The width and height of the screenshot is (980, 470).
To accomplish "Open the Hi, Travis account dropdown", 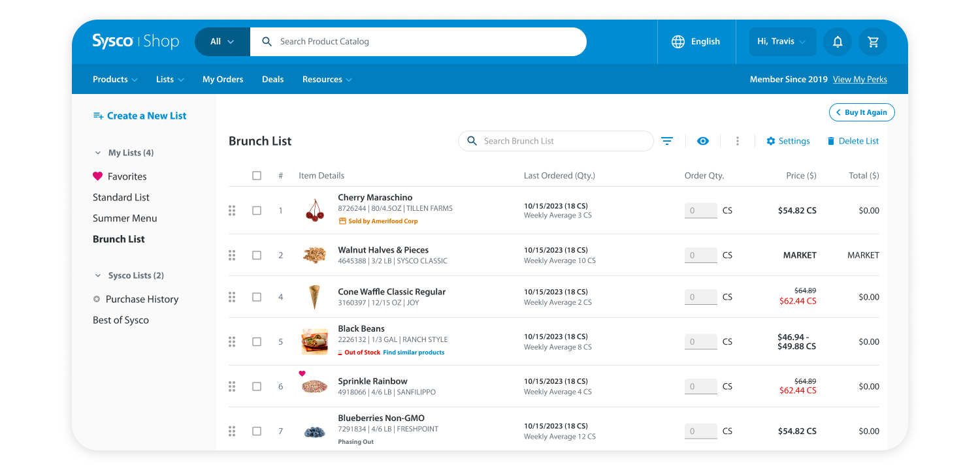I will [x=783, y=42].
